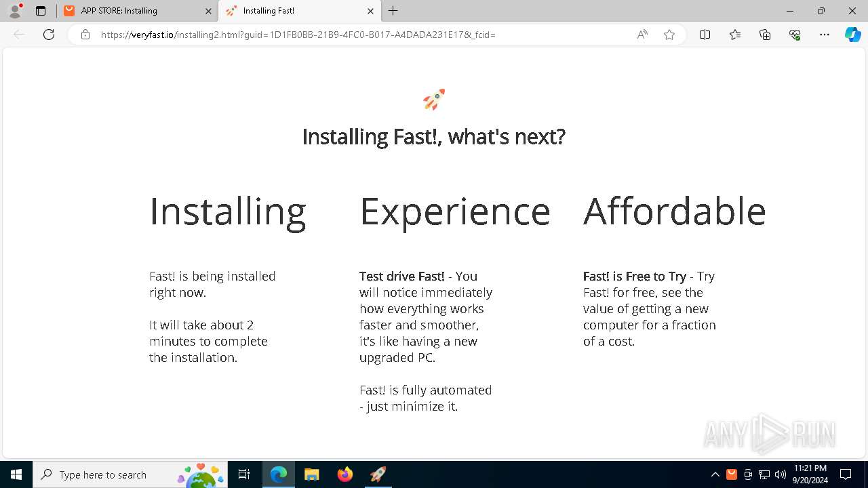Screen dimensions: 868x488
Task: Refresh the current page
Action: coord(49,35)
